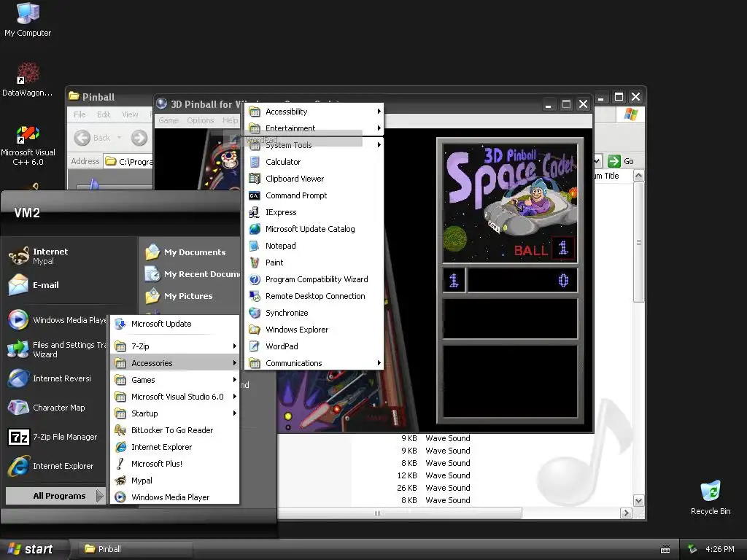This screenshot has height=560, width=747.
Task: Switch to the Pinball taskbar button
Action: (x=136, y=549)
